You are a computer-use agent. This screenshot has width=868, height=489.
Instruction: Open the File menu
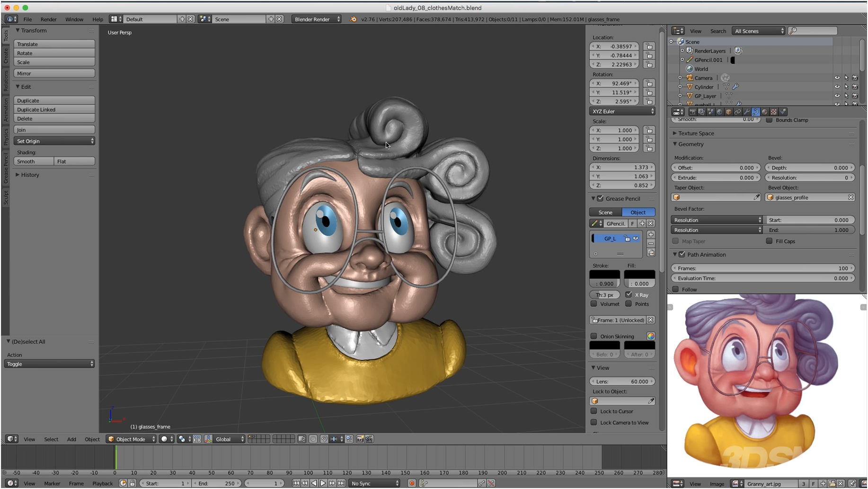point(27,19)
